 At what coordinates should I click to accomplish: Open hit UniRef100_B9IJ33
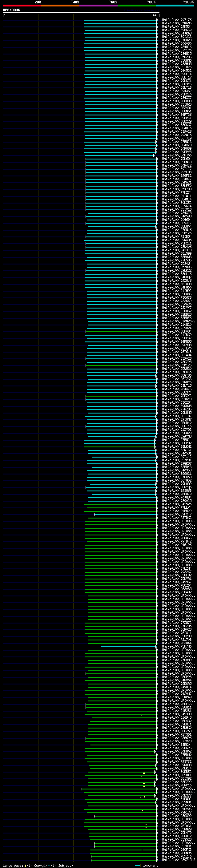177,37
